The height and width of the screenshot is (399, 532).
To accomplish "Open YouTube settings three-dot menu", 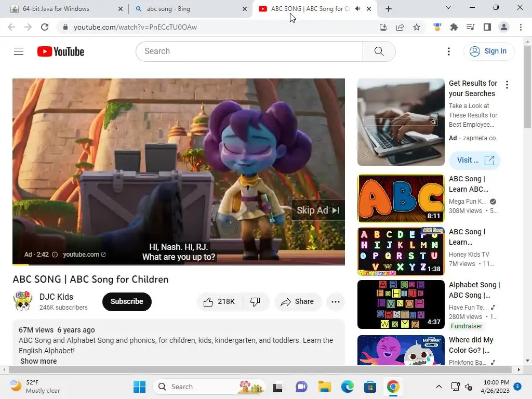I will pos(448,51).
